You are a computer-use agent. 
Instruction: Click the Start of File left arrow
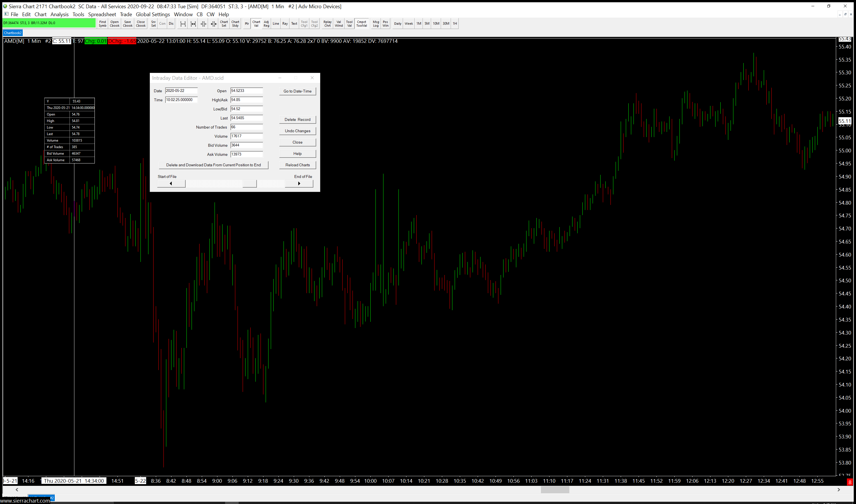pos(171,184)
